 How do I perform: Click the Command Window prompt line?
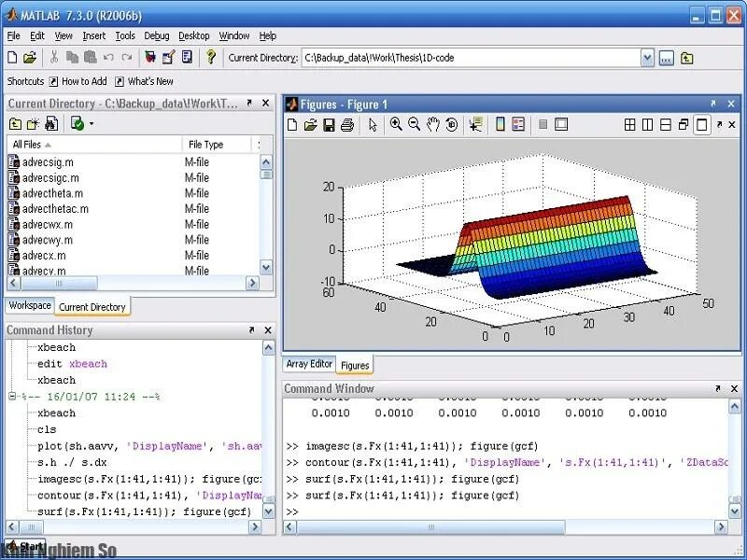pos(506,511)
